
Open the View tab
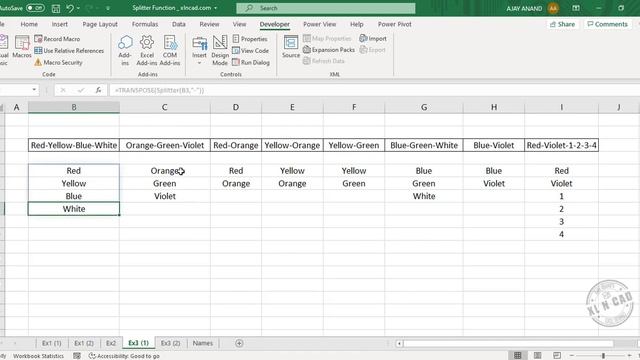click(239, 24)
